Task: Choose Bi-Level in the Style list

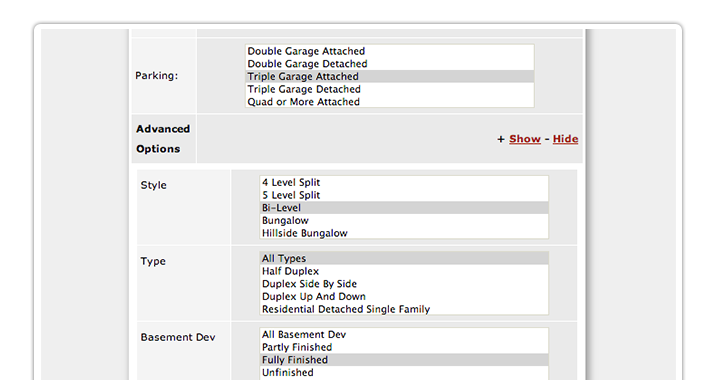Action: pyautogui.click(x=404, y=208)
